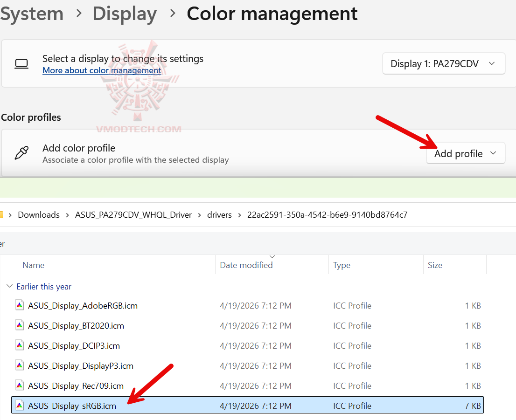516x420 pixels.
Task: Click the eyedropper Add color profile icon
Action: tap(22, 153)
